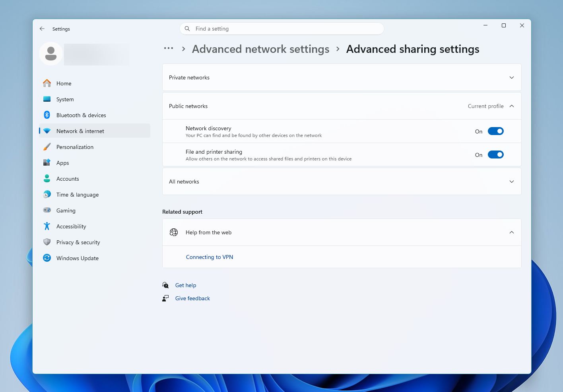
Task: Turn off File and printer sharing toggle
Action: click(x=496, y=154)
